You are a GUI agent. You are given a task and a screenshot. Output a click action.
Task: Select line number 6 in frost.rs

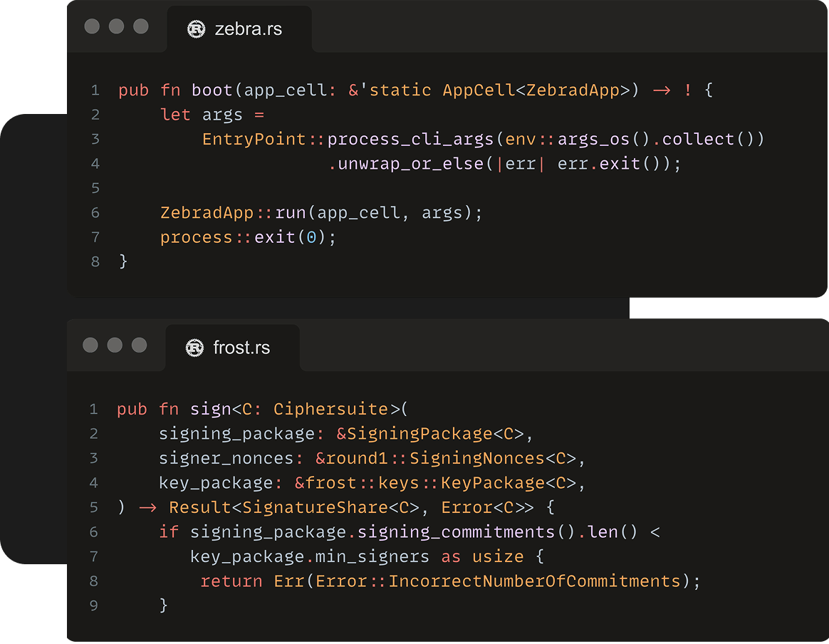[x=93, y=531]
